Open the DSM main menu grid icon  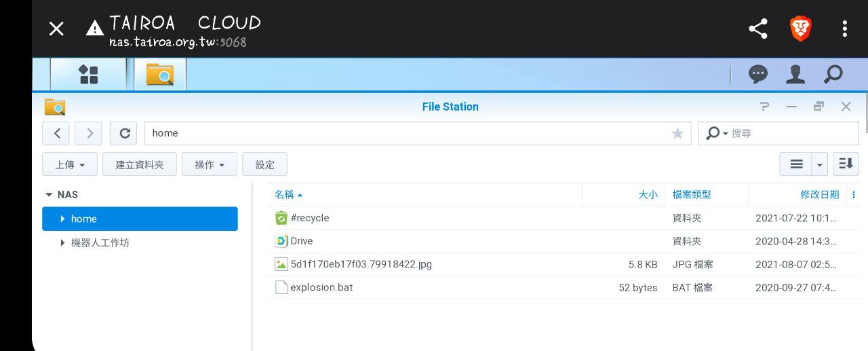coord(88,74)
